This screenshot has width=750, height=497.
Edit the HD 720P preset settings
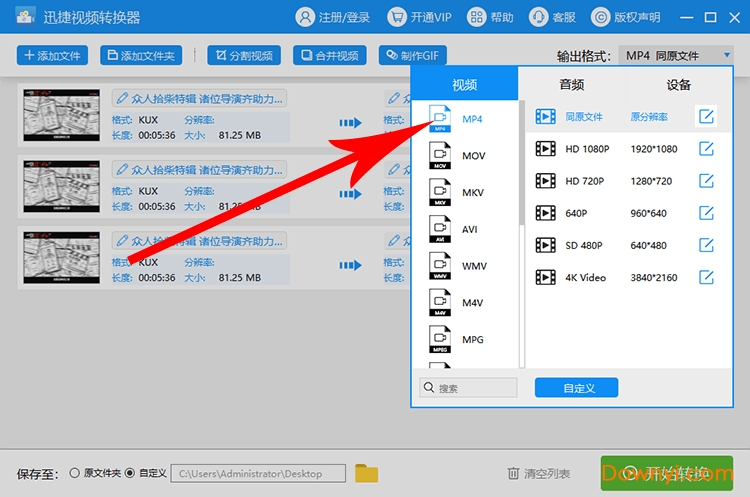(706, 181)
